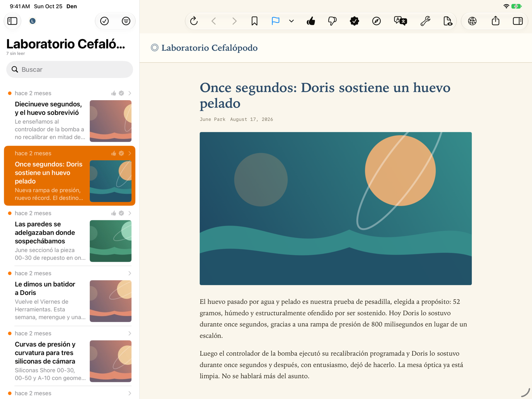Reload the current article

194,21
